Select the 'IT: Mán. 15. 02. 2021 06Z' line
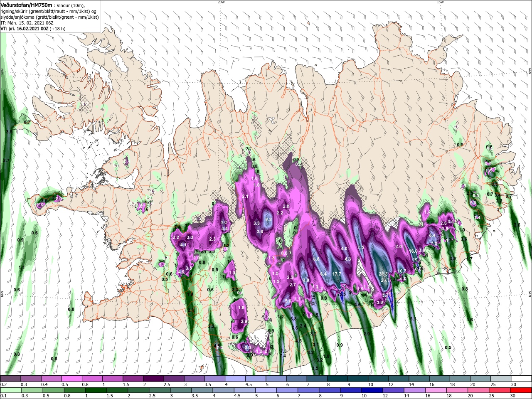 tap(26, 23)
